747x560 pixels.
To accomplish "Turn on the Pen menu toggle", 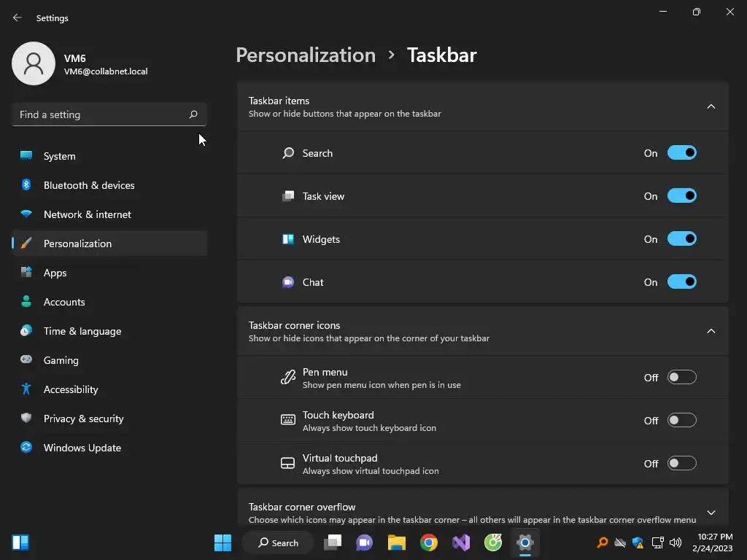I will pyautogui.click(x=682, y=377).
